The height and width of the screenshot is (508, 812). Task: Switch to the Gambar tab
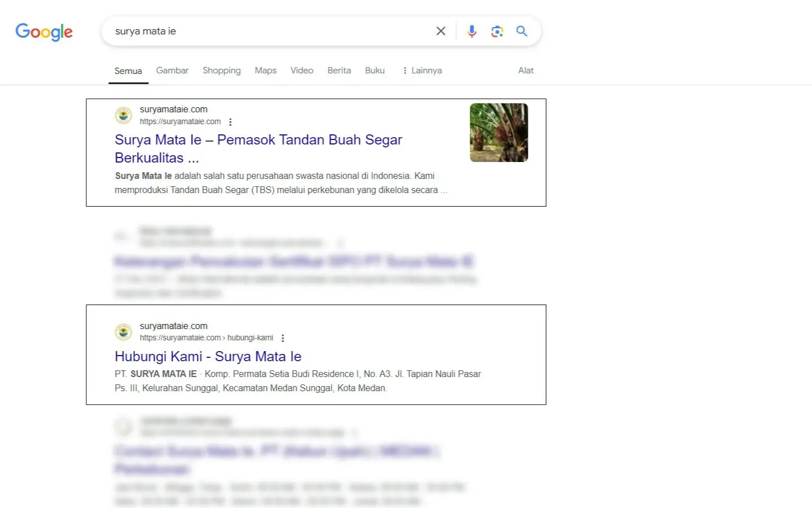click(x=172, y=70)
